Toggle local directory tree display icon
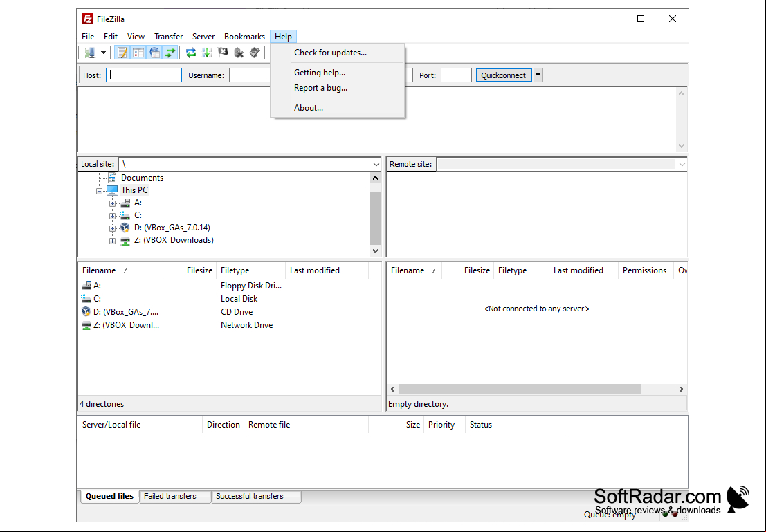The image size is (766, 532). (x=138, y=53)
